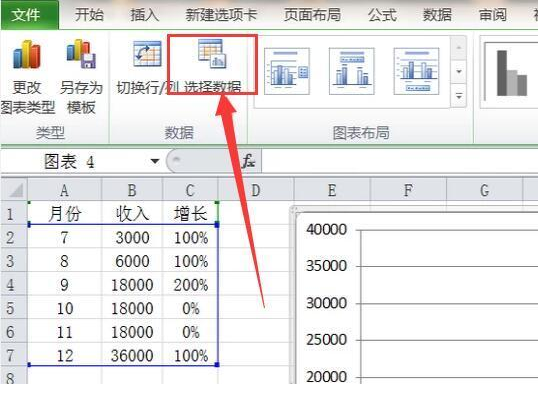Select column C header
The image size is (549, 395).
point(190,190)
